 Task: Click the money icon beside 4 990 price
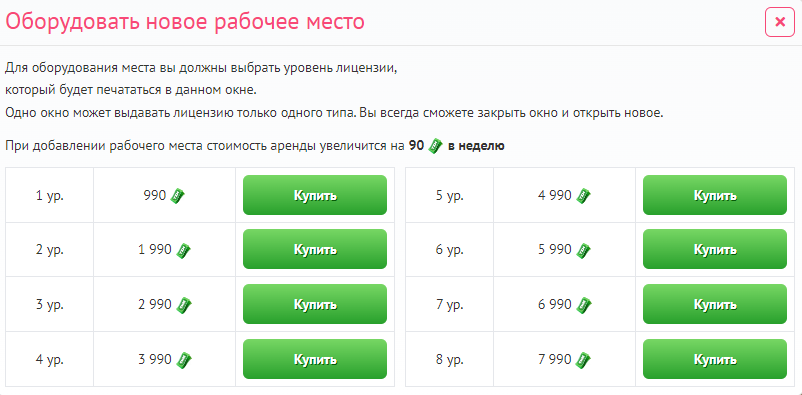[583, 196]
